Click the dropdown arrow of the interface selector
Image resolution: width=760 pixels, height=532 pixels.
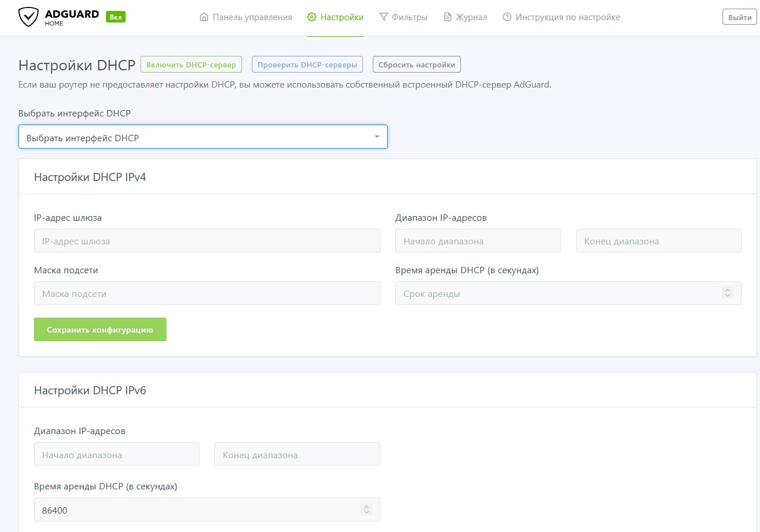(x=377, y=137)
